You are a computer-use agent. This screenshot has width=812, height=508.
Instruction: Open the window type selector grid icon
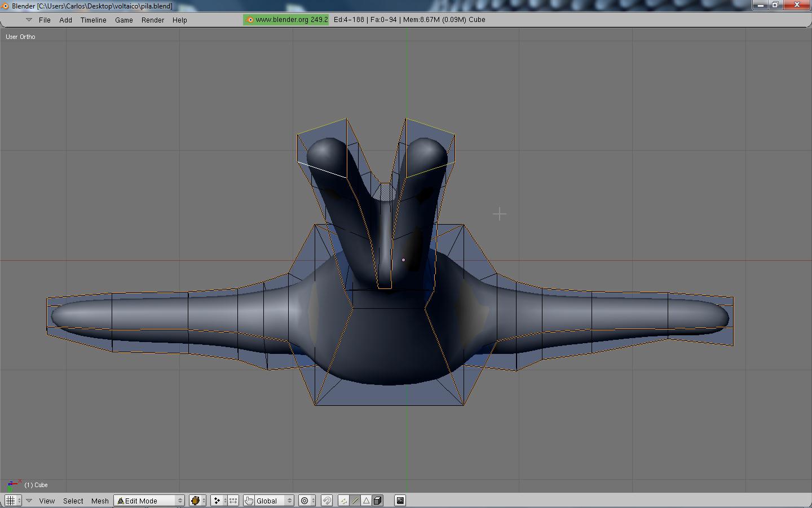[x=10, y=501]
